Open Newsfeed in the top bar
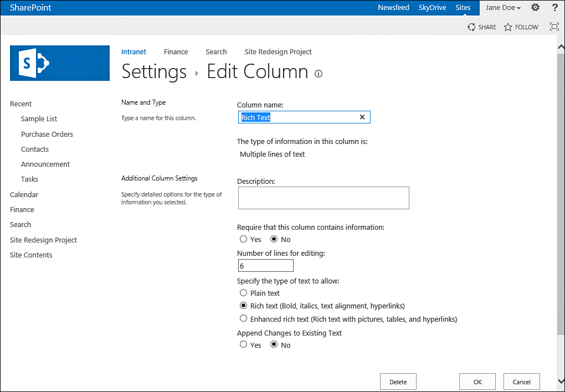Viewport: 565px width, 392px height. (x=393, y=8)
